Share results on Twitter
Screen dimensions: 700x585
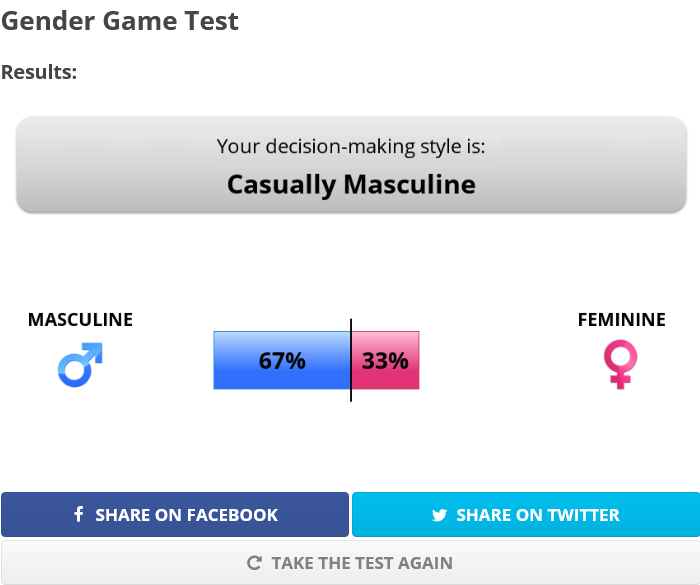click(526, 514)
